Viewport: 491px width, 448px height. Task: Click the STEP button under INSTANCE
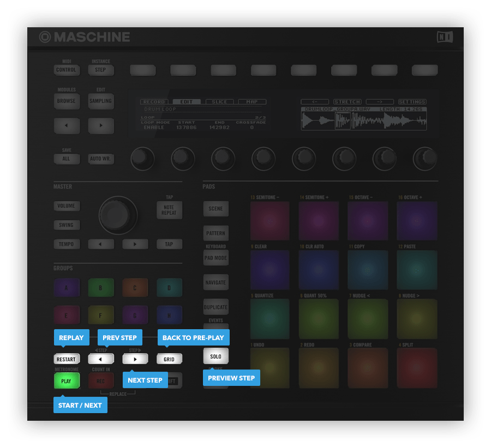[x=101, y=70]
